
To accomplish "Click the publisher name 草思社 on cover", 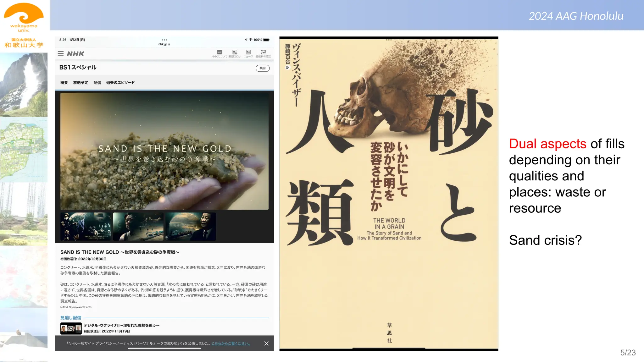I will pyautogui.click(x=390, y=333).
